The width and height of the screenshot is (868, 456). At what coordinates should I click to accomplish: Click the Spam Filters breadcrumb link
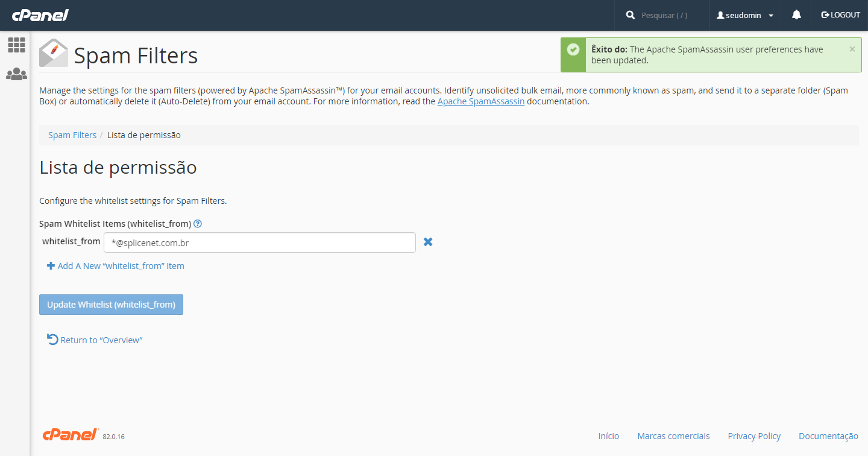(x=72, y=135)
